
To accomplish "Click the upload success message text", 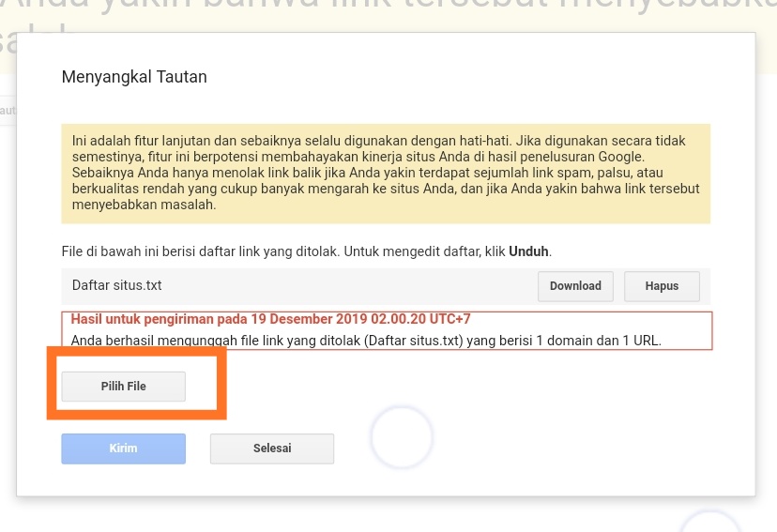I will pyautogui.click(x=366, y=341).
